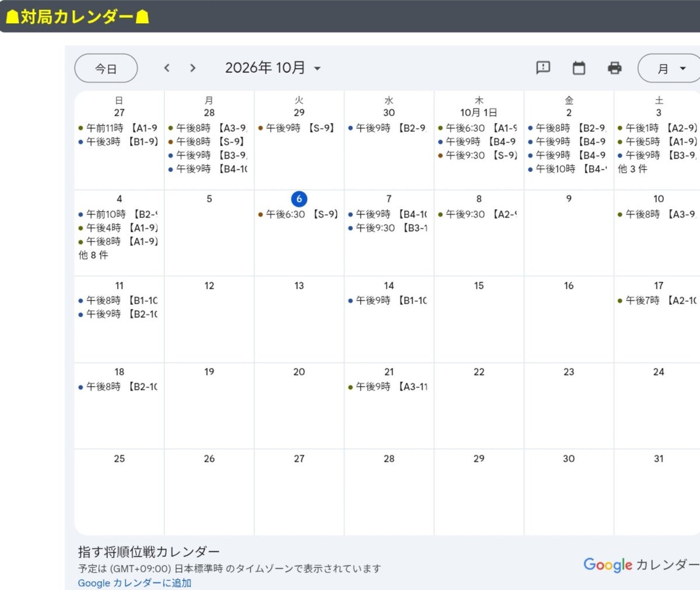Open the 午後9時【B2-10 event on the 11th
Screen dimensions: 700x590
click(119, 314)
